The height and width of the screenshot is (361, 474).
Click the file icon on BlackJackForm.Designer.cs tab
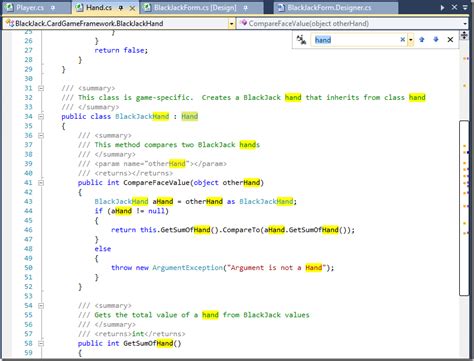click(x=281, y=7)
